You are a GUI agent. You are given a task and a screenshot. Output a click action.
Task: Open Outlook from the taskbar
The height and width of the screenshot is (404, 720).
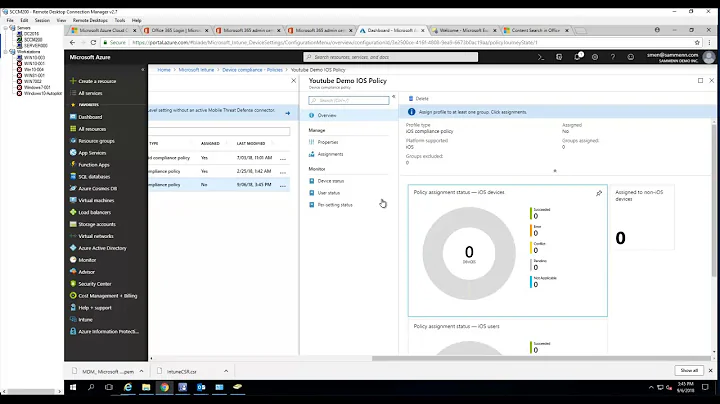point(201,387)
